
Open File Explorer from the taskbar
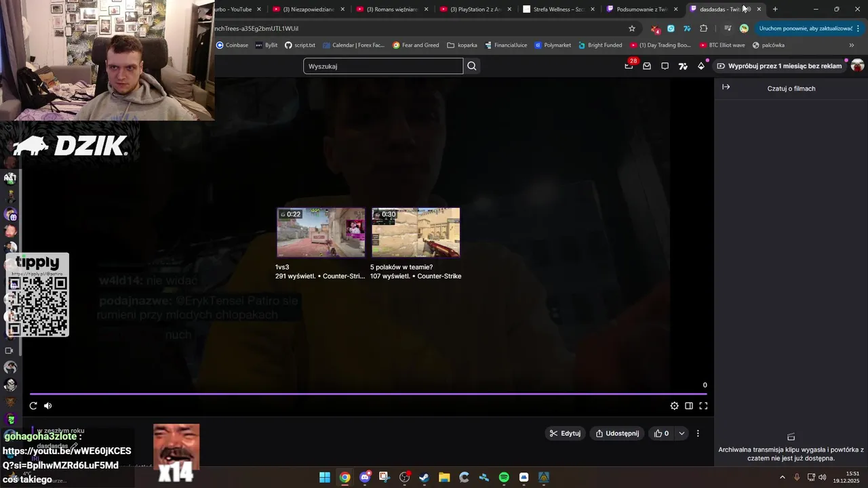tap(444, 477)
